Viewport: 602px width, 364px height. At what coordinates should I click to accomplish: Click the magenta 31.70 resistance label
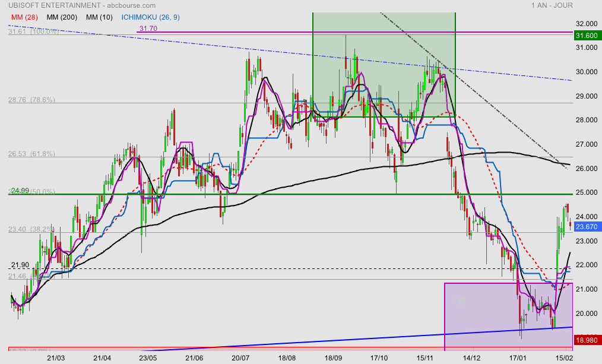pyautogui.click(x=148, y=29)
